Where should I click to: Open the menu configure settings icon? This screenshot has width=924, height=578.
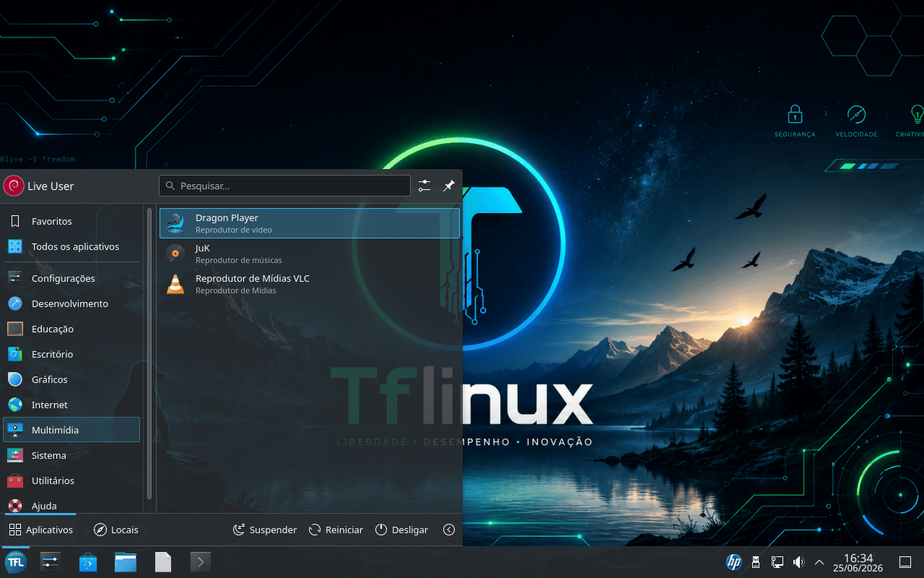424,186
